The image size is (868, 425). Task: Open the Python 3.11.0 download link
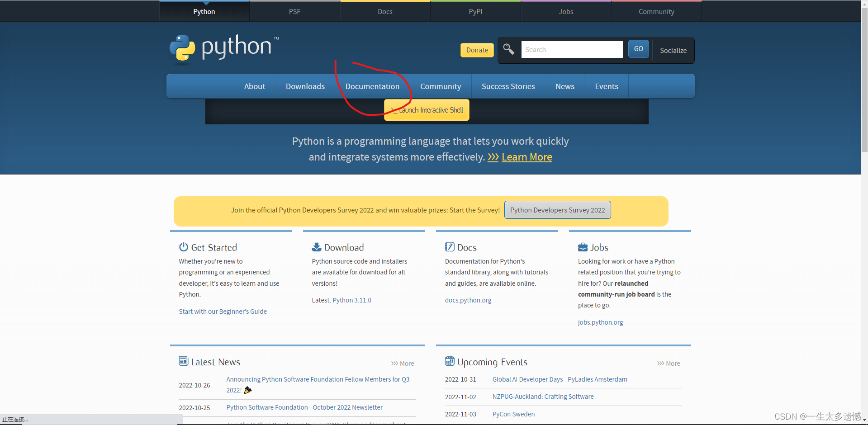351,300
